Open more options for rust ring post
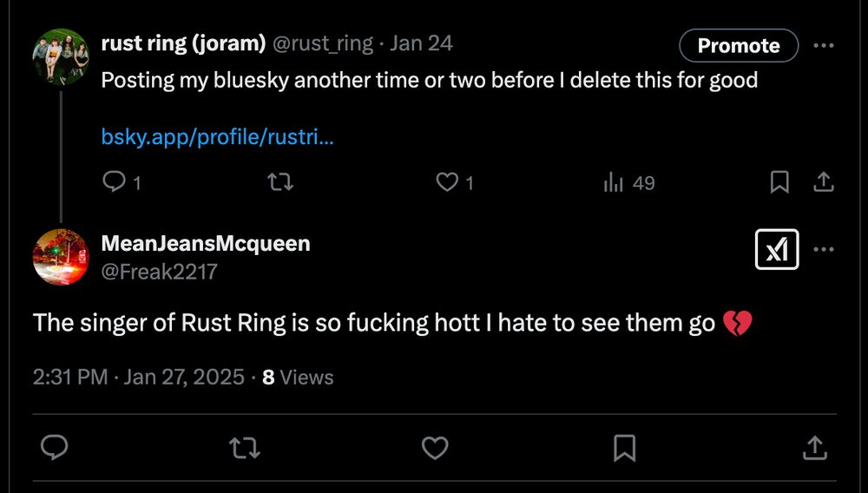The width and height of the screenshot is (868, 493). [x=823, y=45]
